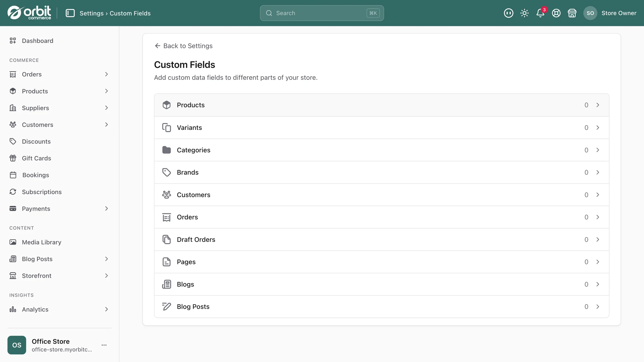
Task: Click the Orders receipt icon in list
Action: [x=166, y=217]
